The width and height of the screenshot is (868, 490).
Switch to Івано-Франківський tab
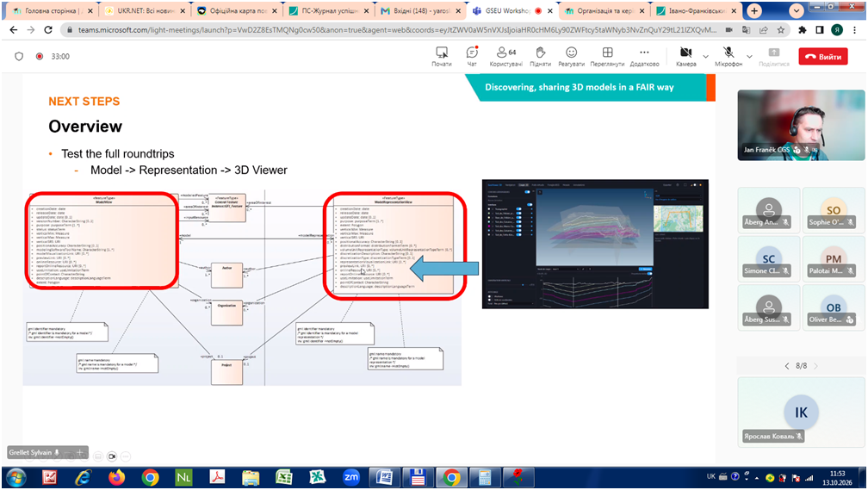(x=697, y=10)
